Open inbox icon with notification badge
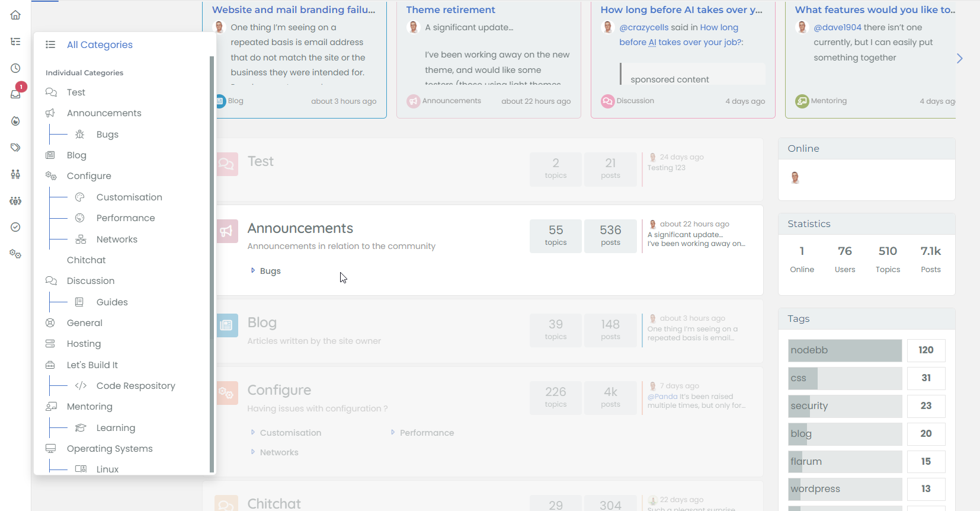The image size is (980, 511). [15, 94]
